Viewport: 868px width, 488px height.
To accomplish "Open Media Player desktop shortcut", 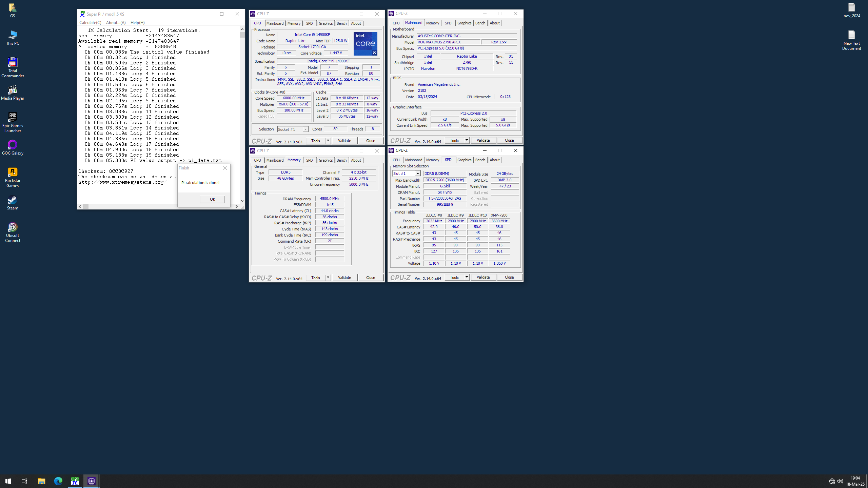I will point(13,93).
